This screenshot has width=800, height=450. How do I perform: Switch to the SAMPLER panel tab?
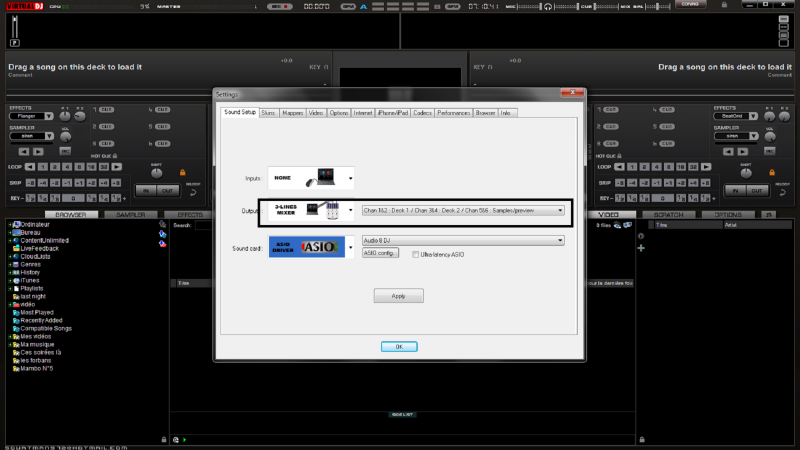tap(131, 215)
